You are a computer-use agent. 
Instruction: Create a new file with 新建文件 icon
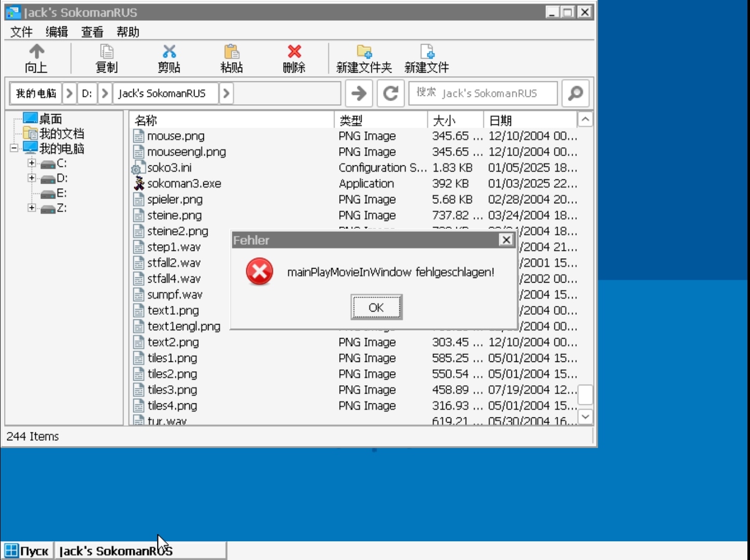pos(427,51)
